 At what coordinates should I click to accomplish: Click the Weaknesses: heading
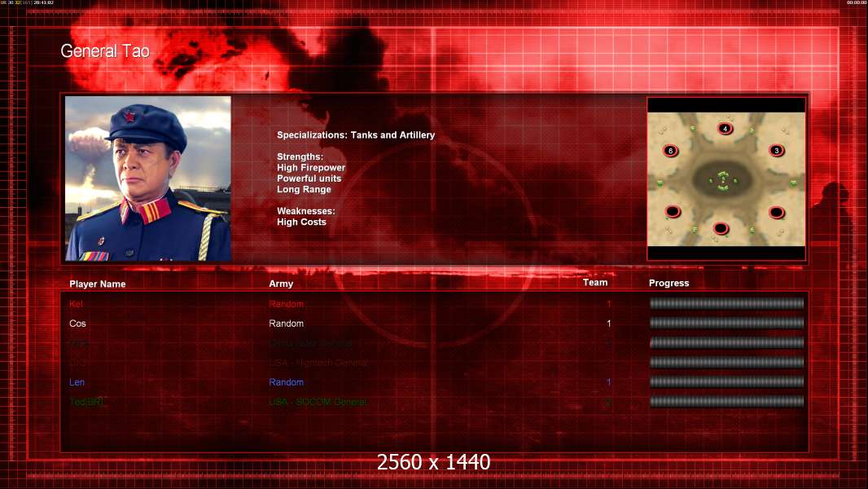point(306,211)
